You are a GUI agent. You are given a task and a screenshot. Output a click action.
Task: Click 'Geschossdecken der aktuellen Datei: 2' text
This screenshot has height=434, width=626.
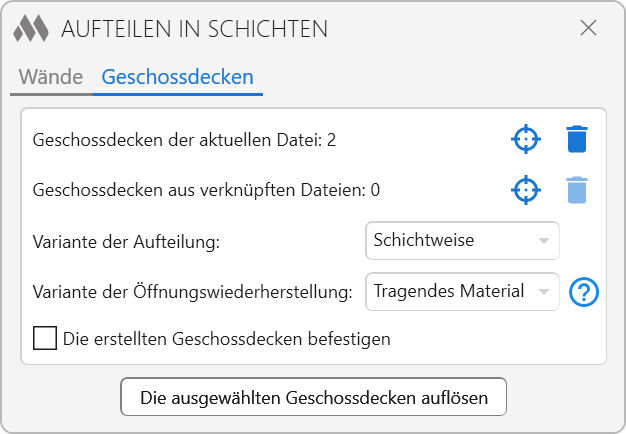pyautogui.click(x=184, y=140)
